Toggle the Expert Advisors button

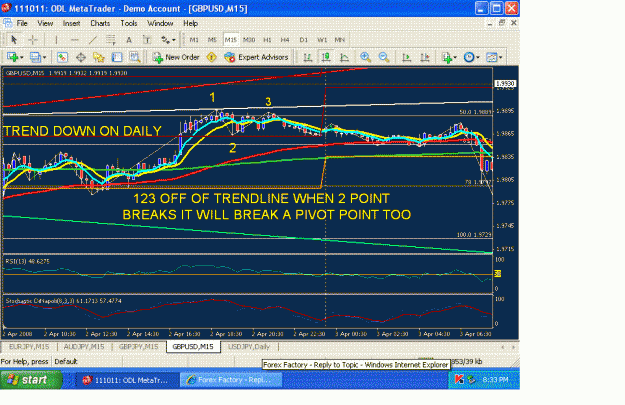pyautogui.click(x=256, y=57)
